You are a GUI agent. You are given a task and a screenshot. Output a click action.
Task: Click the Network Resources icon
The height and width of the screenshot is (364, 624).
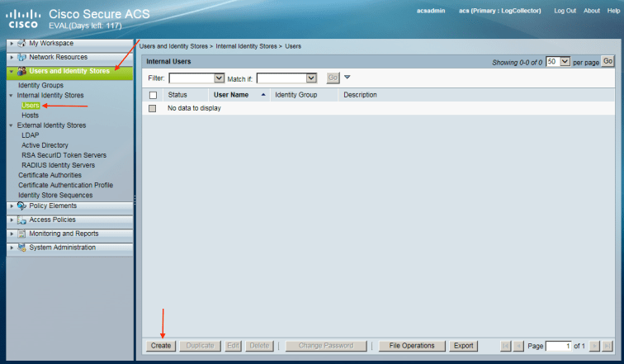pyautogui.click(x=21, y=58)
